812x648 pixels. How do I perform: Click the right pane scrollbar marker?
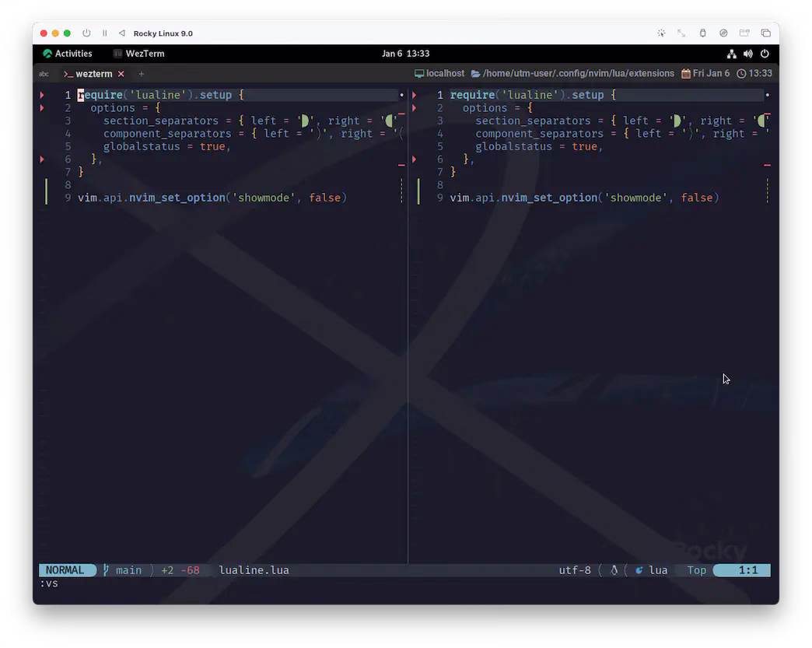pos(768,95)
